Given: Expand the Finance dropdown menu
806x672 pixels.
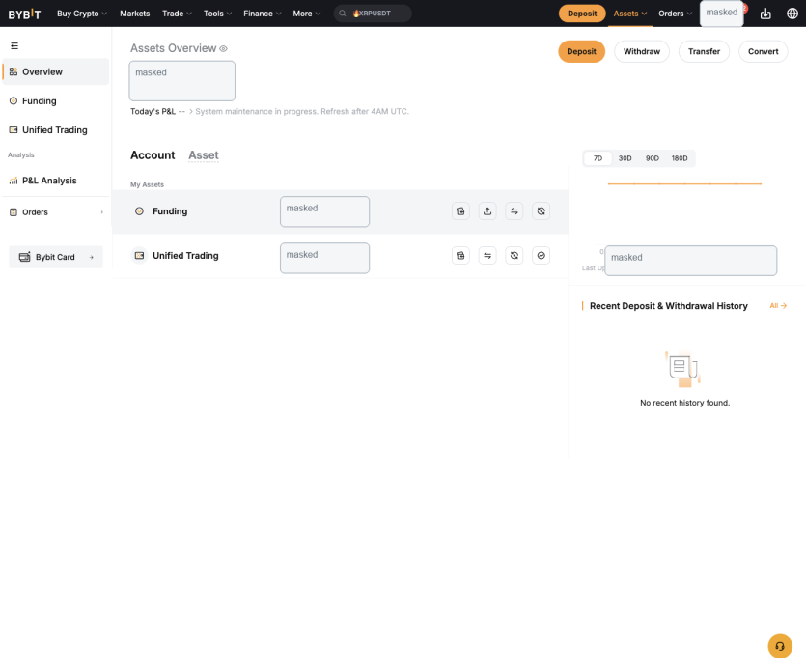Looking at the screenshot, I should [263, 14].
